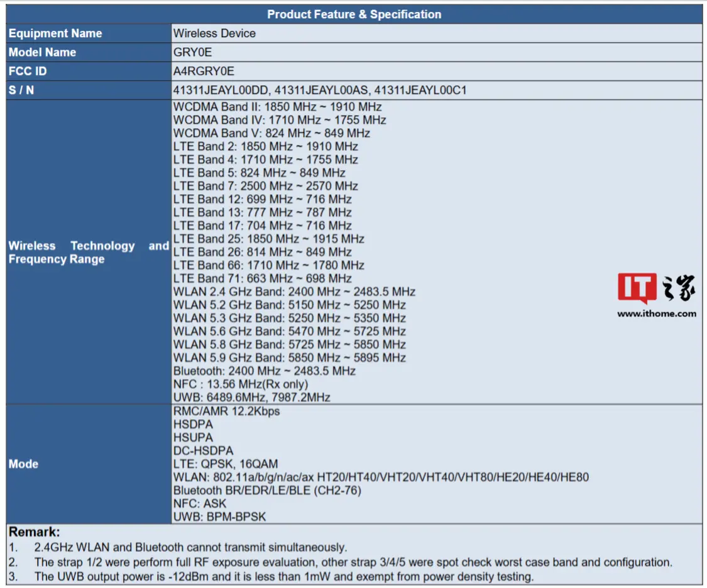Click the Remark heading
Screen dimensions: 707x588
pyautogui.click(x=35, y=532)
